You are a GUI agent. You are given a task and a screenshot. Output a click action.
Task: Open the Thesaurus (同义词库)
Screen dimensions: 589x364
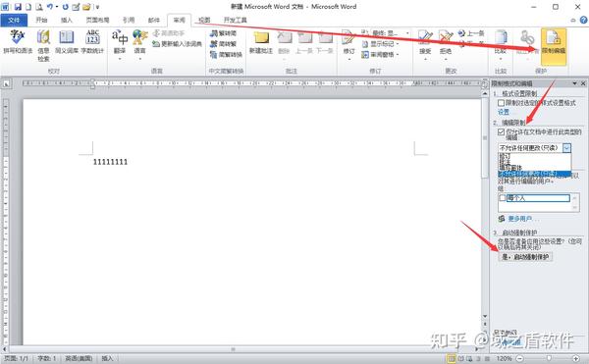pos(67,41)
